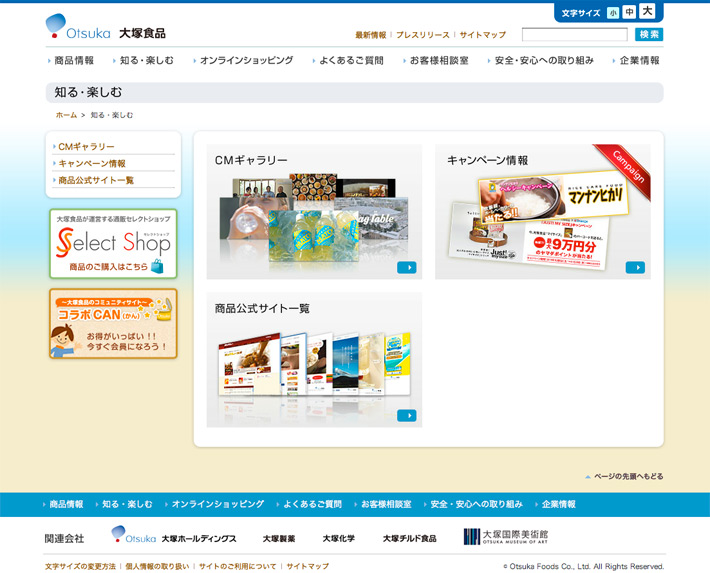Click the blue arrow on 商品公式サイト一覧 card

(407, 415)
